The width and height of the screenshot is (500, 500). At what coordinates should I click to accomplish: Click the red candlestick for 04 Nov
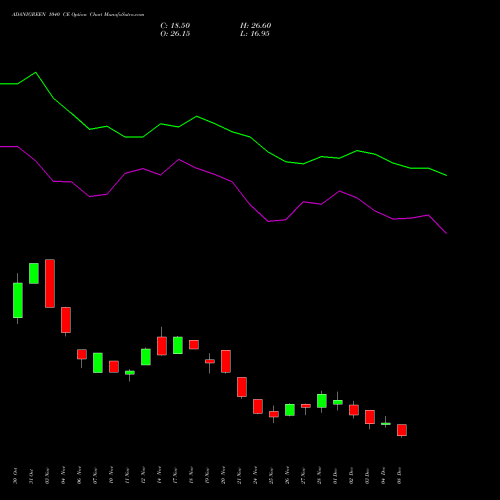coord(66,320)
